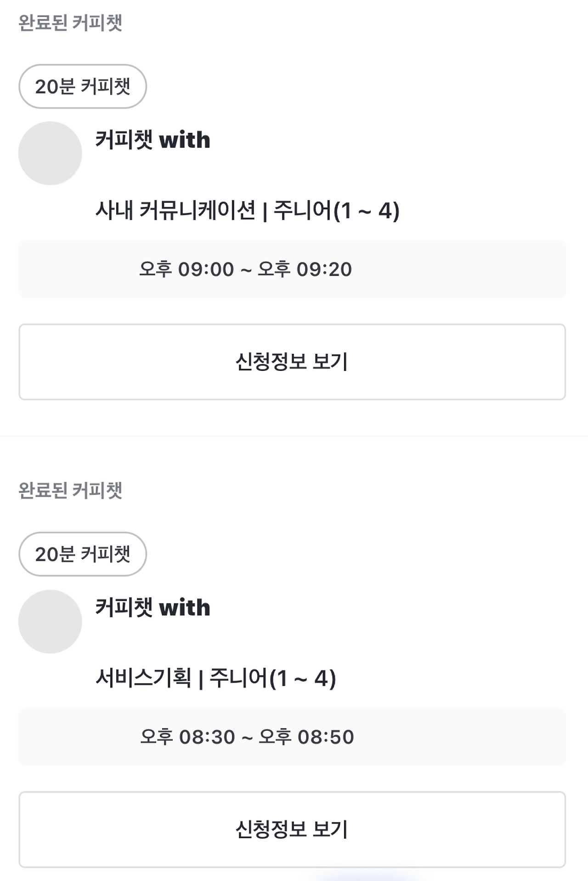Screen dimensions: 588x881
Task: Click the 커피챗 with title above 서비스기획
Action: pyautogui.click(x=153, y=608)
